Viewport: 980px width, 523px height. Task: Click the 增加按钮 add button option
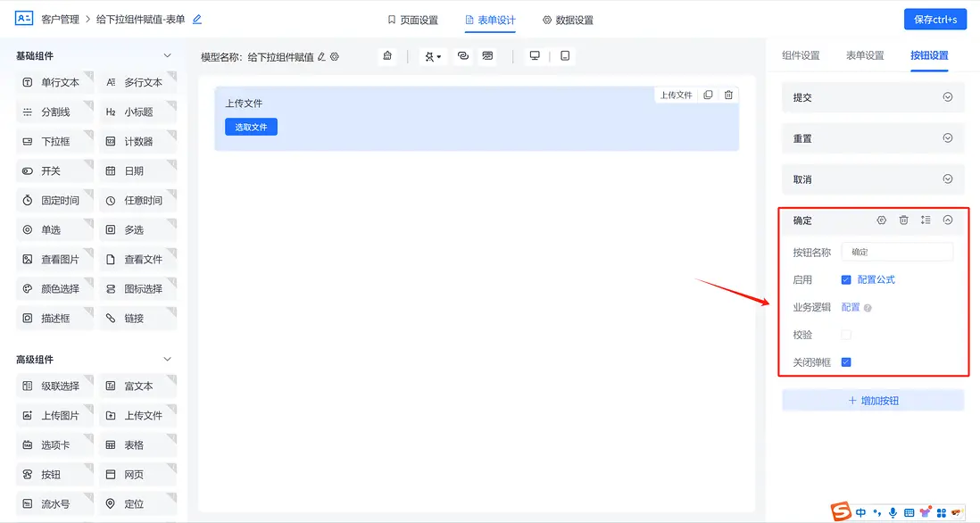click(x=872, y=400)
